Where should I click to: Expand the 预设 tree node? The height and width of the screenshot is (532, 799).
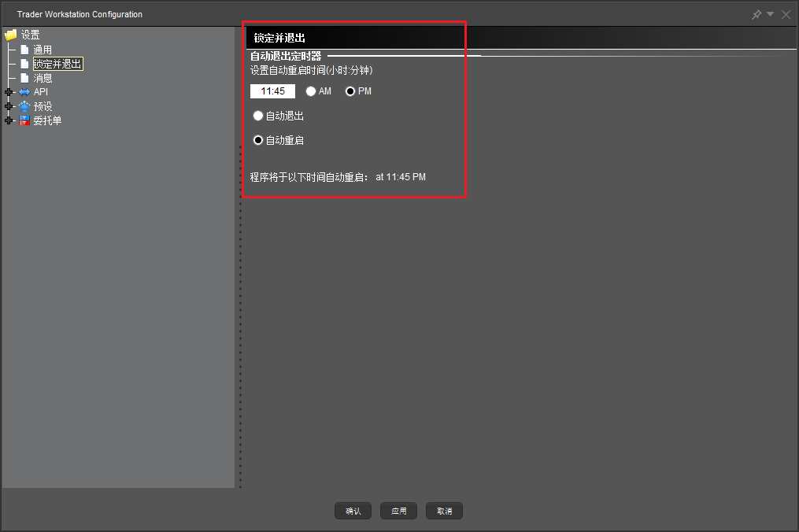click(9, 106)
